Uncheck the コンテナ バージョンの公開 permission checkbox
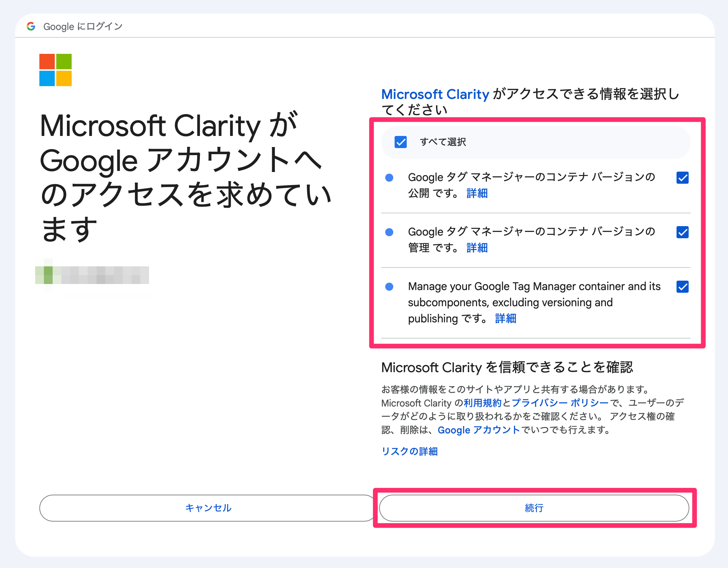This screenshot has width=728, height=568. [x=683, y=178]
